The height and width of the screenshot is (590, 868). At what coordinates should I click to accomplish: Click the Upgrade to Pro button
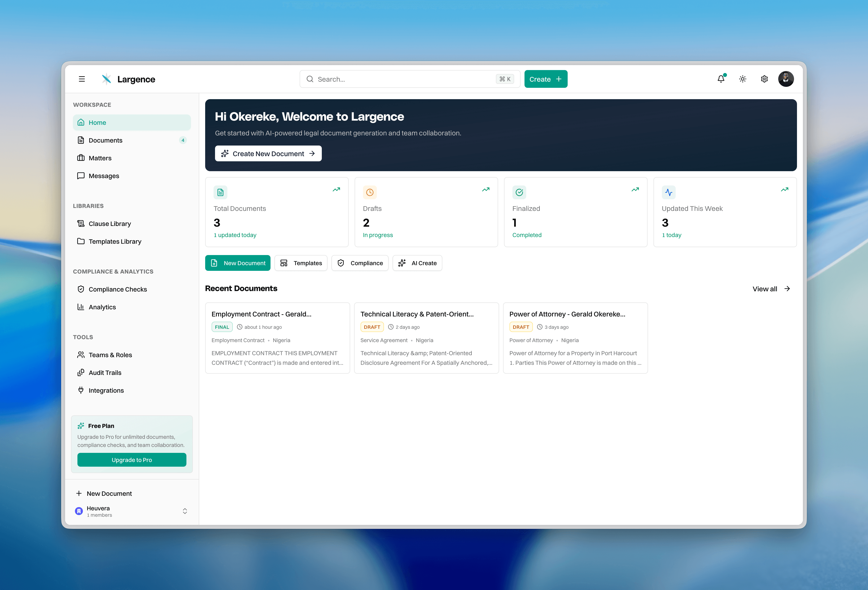[x=131, y=460]
